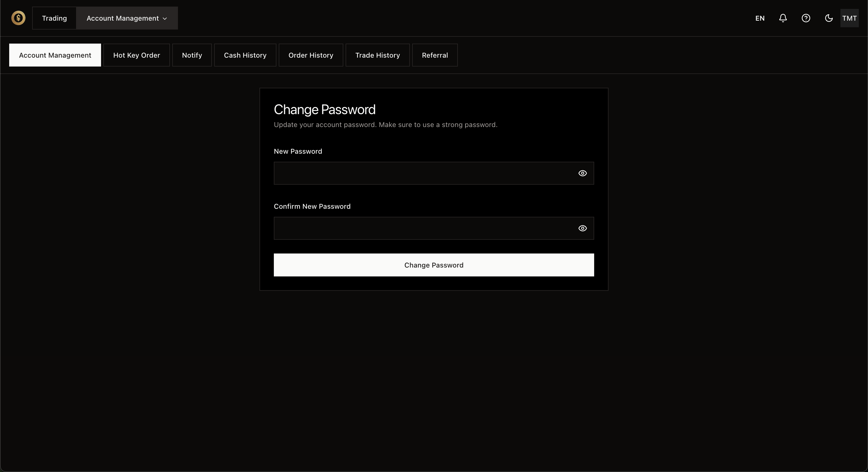The width and height of the screenshot is (868, 472).
Task: Expand the Account Management dropdown menu
Action: [x=127, y=18]
